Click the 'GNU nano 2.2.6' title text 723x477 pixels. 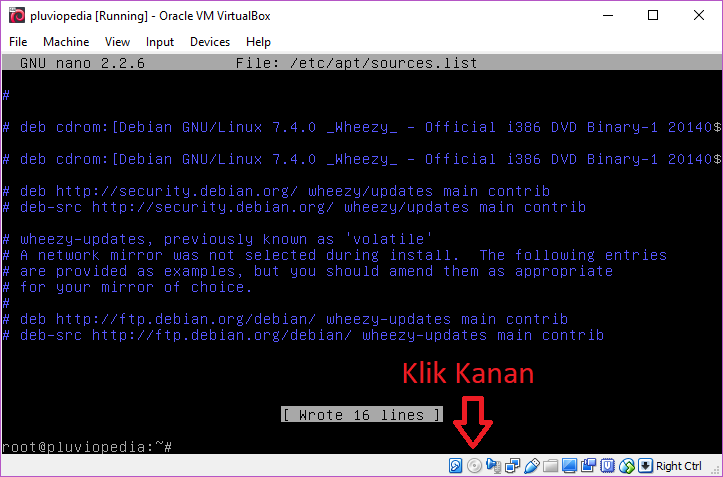pos(82,63)
